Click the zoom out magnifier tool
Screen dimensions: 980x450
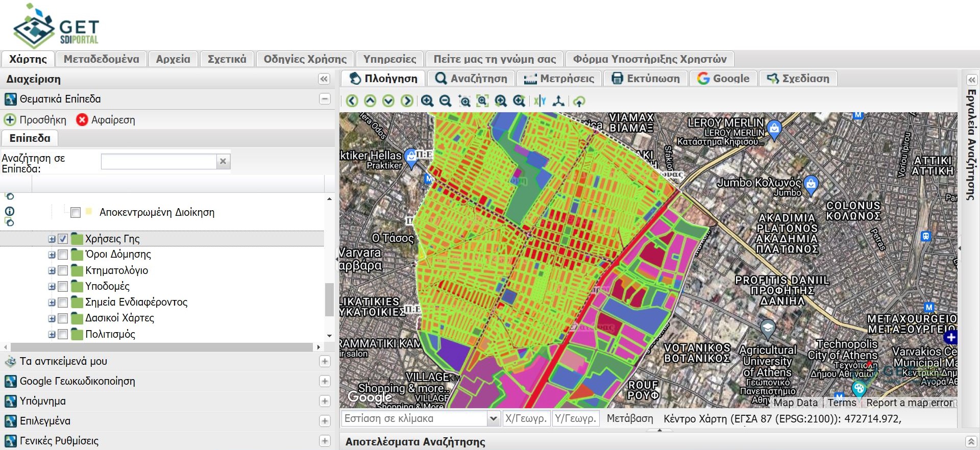tap(446, 101)
